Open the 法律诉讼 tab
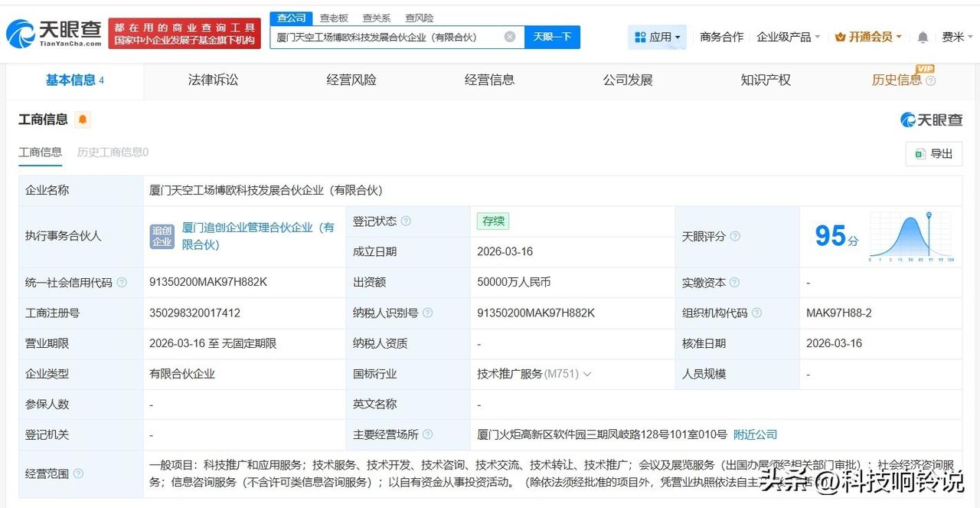The image size is (980, 508). pyautogui.click(x=213, y=80)
